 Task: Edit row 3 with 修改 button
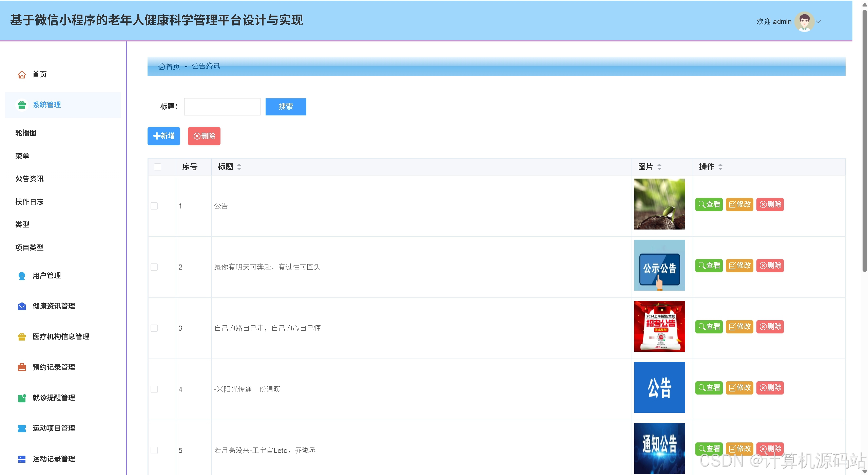pos(739,327)
